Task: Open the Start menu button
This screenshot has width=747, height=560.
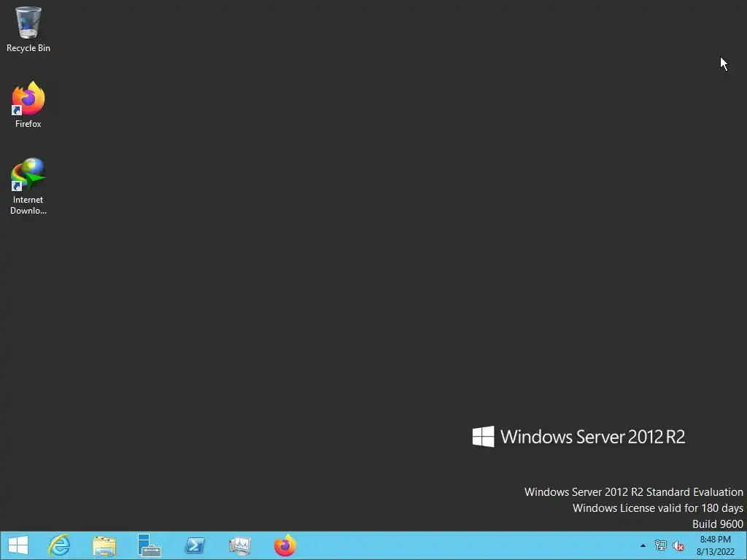Action: 18,545
